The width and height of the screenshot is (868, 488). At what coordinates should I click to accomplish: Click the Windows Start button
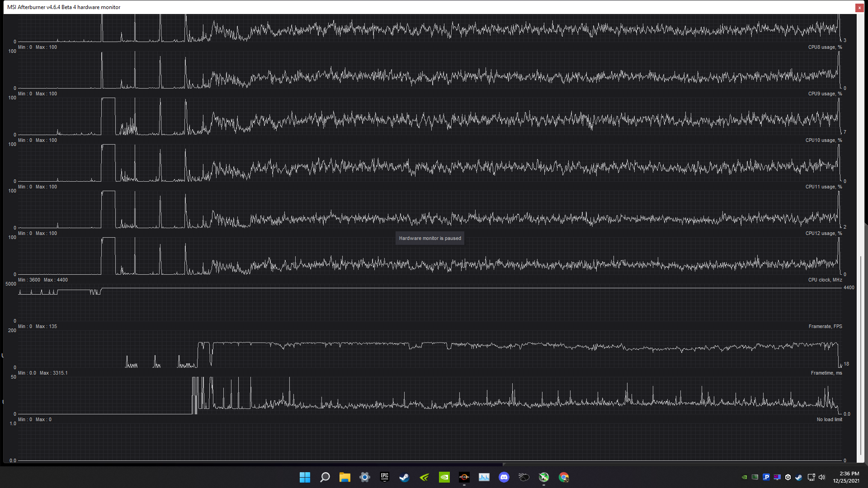(305, 477)
